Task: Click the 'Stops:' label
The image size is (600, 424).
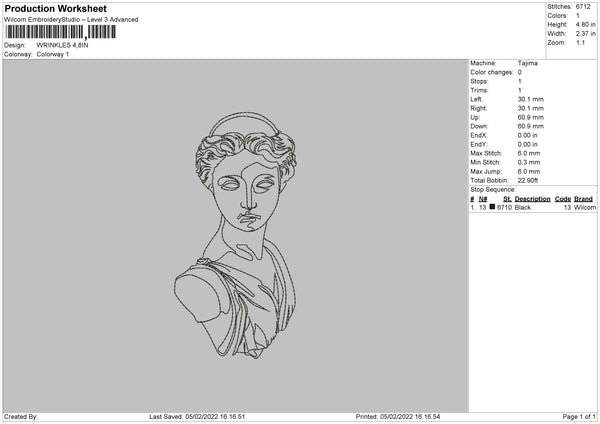Action: [x=479, y=82]
